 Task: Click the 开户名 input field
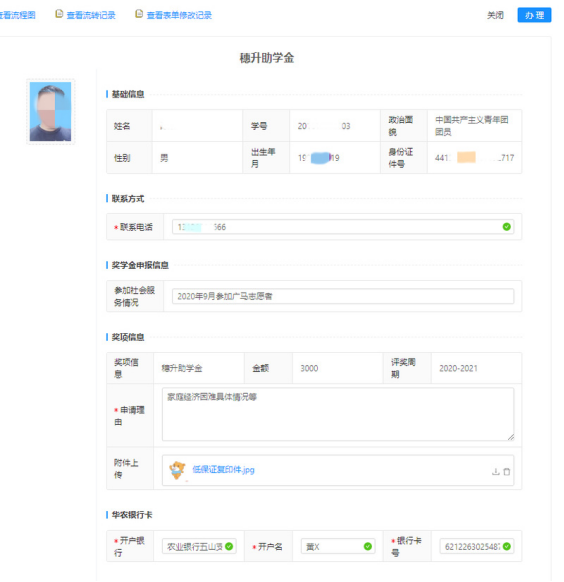click(x=338, y=546)
